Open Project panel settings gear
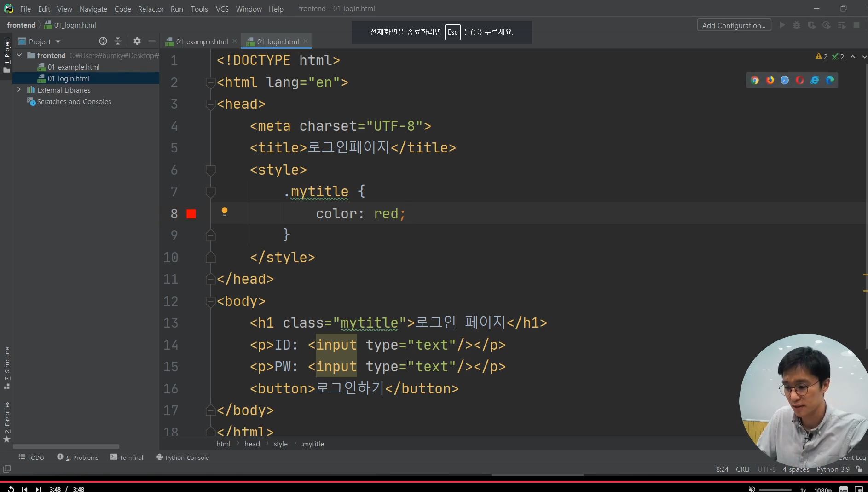This screenshot has height=492, width=868. coord(137,41)
